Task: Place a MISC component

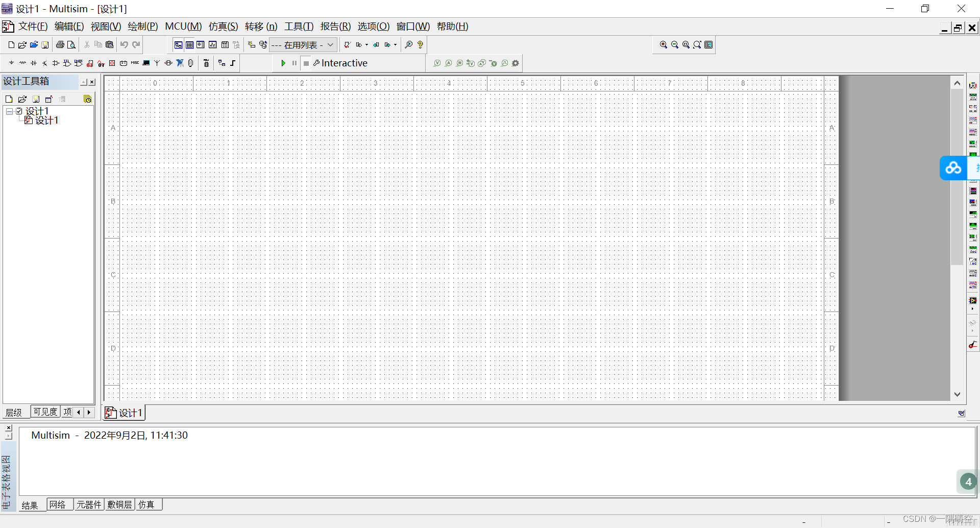Action: tap(135, 63)
